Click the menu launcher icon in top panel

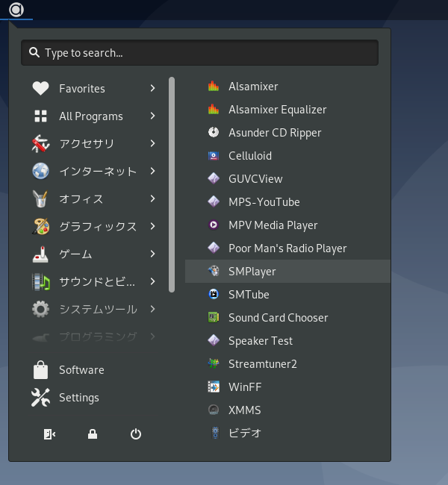tap(16, 10)
